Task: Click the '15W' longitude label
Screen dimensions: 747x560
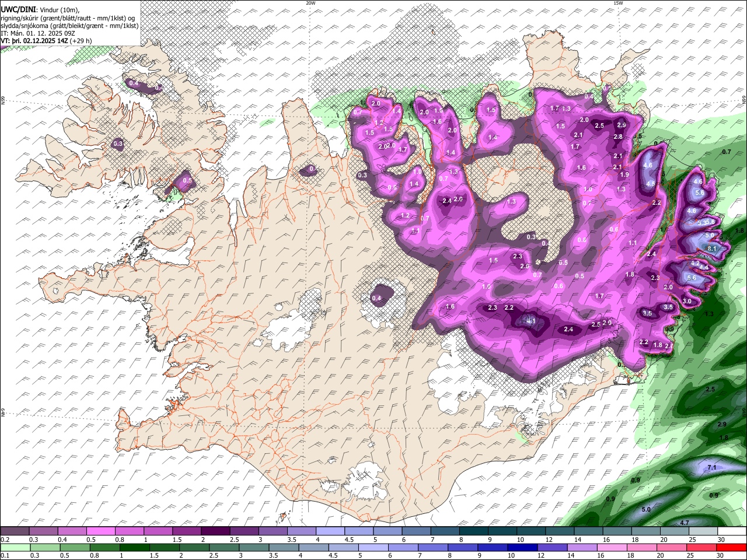Action: point(618,3)
